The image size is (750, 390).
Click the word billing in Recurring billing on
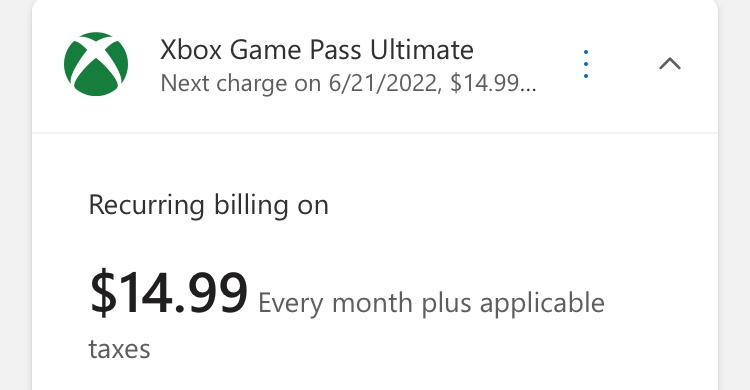pos(251,206)
